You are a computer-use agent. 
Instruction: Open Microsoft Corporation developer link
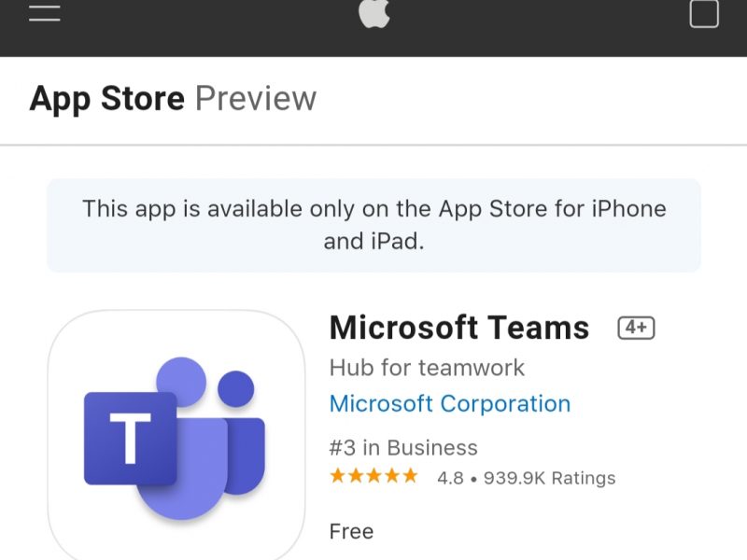pos(450,404)
